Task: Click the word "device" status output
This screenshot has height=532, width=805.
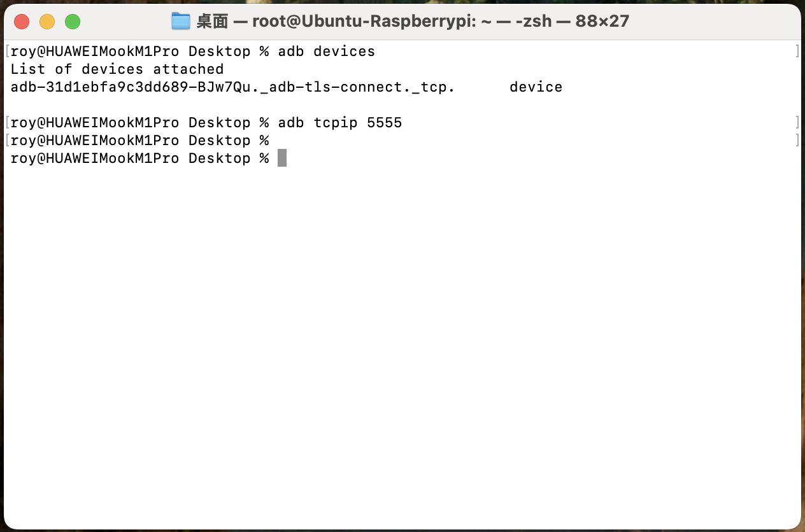Action: pyautogui.click(x=536, y=87)
